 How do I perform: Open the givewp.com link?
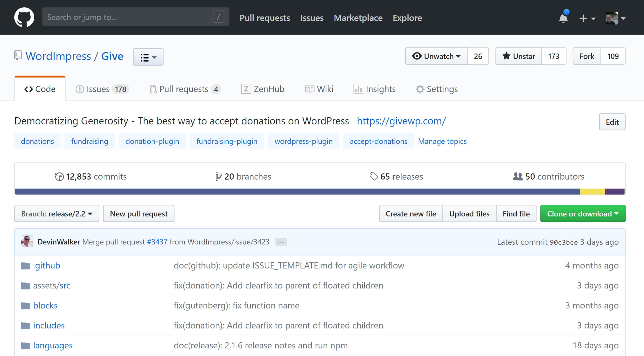(401, 121)
